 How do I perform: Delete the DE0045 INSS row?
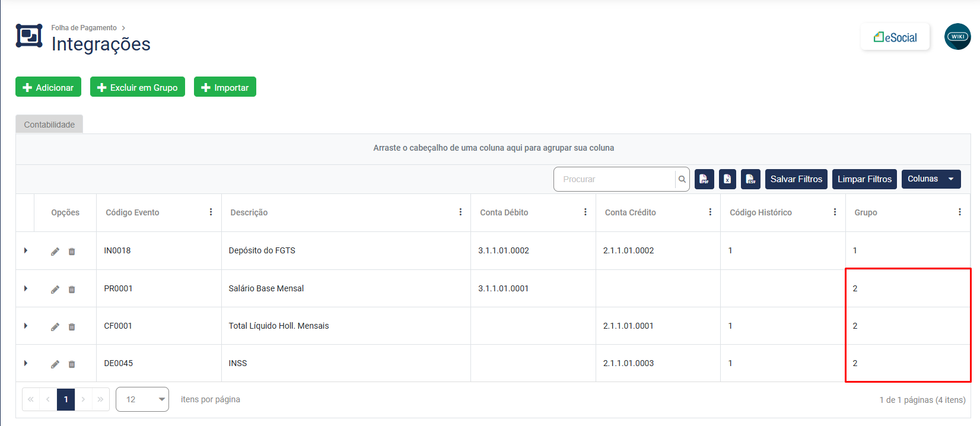(72, 364)
